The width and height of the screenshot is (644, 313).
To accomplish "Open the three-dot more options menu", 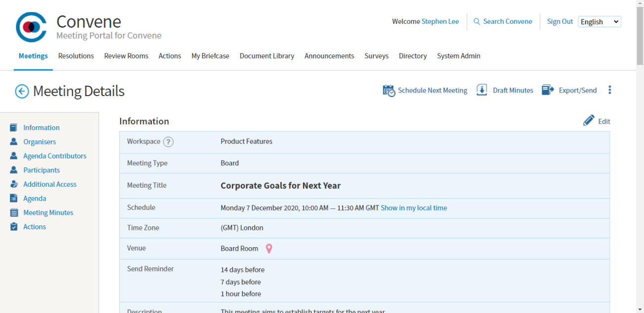I will pos(609,90).
